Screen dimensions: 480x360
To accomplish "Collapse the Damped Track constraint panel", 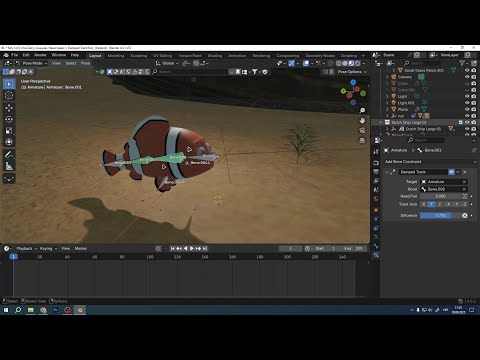I will pyautogui.click(x=387, y=172).
